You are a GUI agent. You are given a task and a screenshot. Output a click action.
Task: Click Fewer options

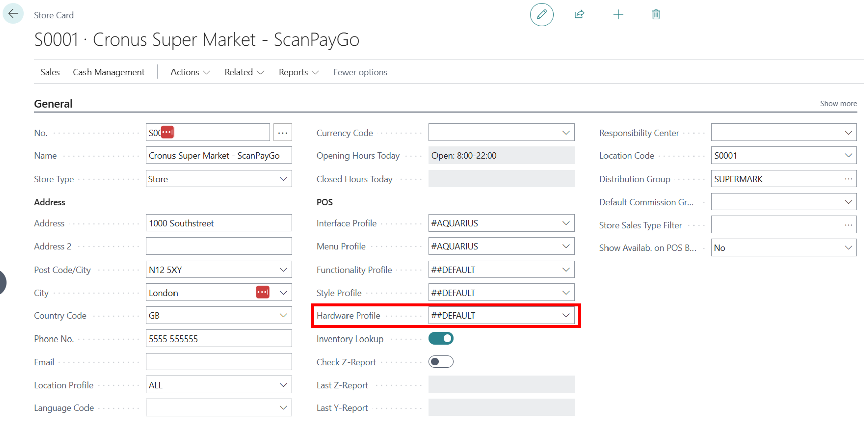tap(360, 72)
